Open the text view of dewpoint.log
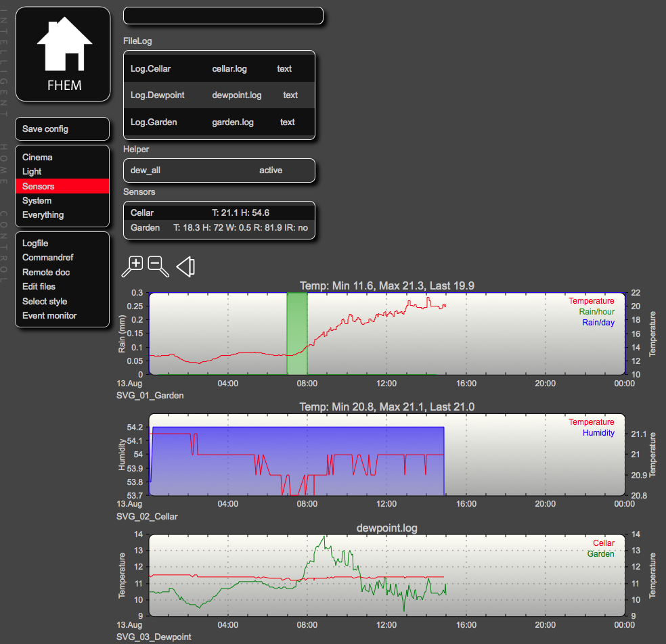The width and height of the screenshot is (666, 644). [290, 95]
